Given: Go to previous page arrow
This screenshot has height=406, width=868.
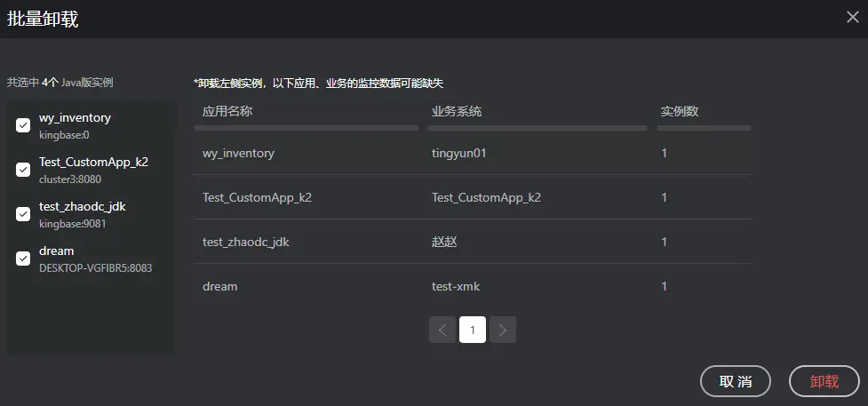Looking at the screenshot, I should pyautogui.click(x=442, y=330).
